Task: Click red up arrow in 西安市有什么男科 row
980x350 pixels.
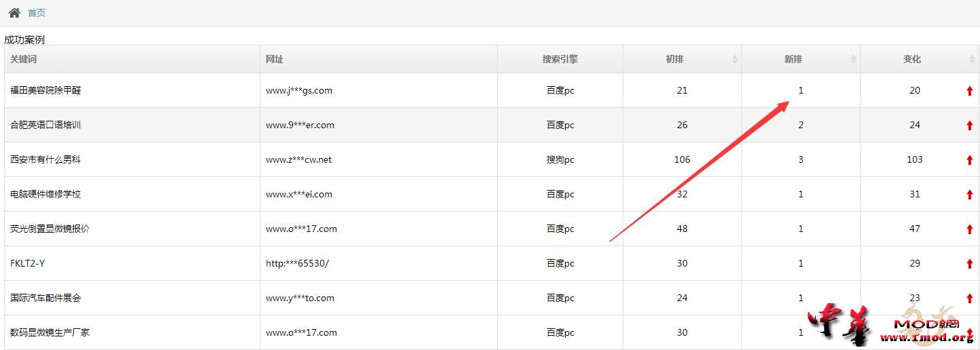Action: click(x=970, y=160)
